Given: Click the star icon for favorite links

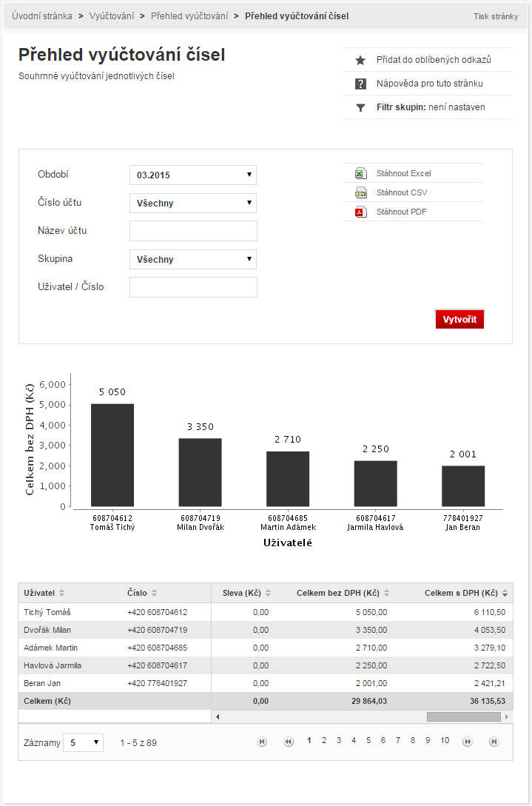Looking at the screenshot, I should (360, 60).
